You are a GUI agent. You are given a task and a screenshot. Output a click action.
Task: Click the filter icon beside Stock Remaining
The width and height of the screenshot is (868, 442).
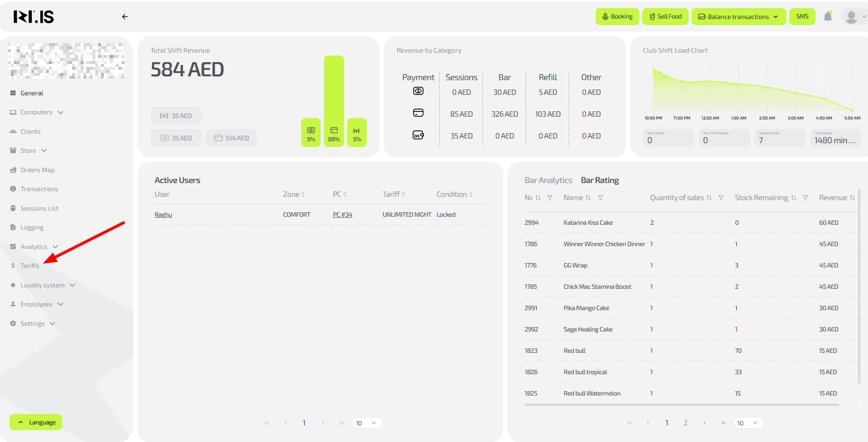click(x=805, y=198)
